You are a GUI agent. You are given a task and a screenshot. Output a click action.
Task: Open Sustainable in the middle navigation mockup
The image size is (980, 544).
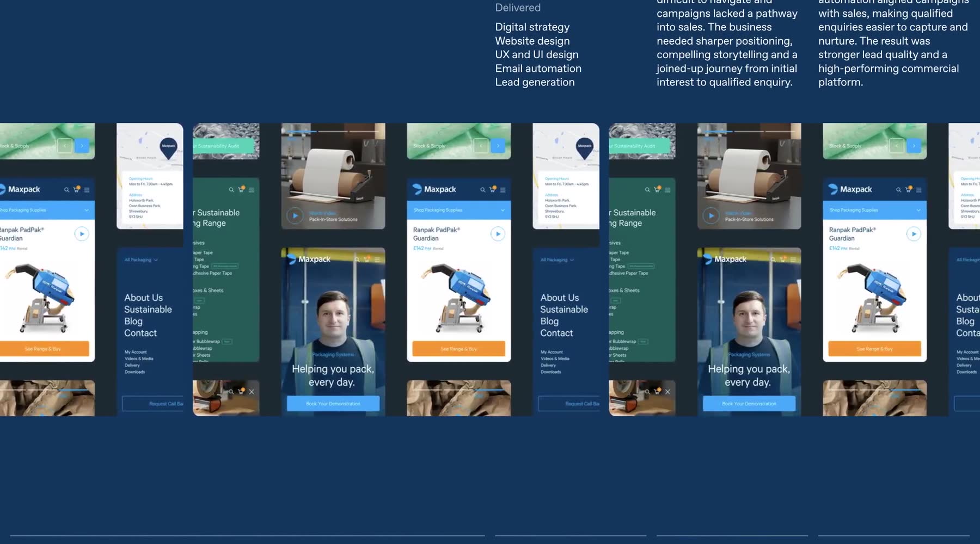click(x=564, y=310)
